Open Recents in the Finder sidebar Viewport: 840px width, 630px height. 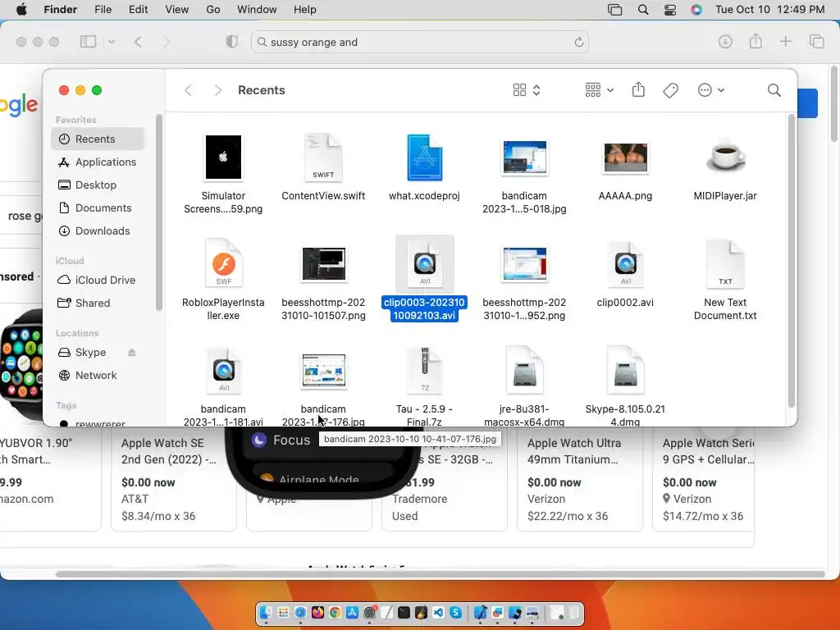point(98,139)
